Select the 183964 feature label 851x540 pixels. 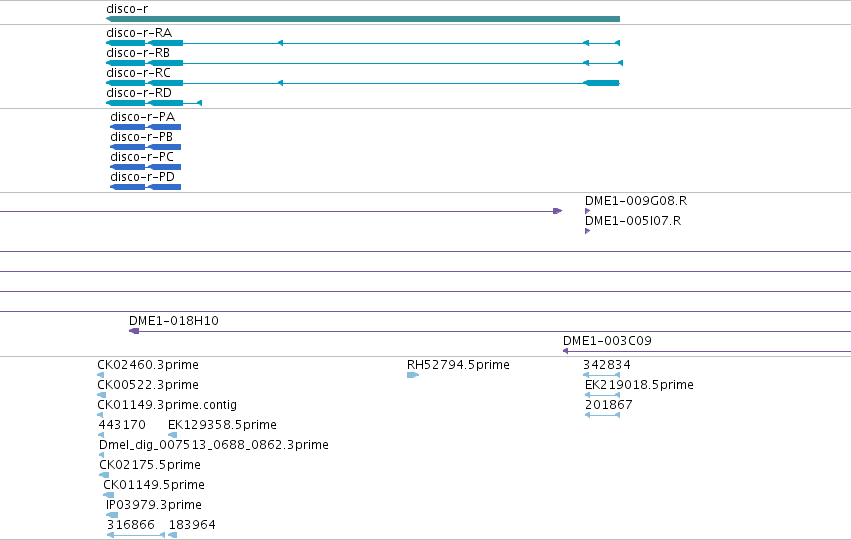192,525
